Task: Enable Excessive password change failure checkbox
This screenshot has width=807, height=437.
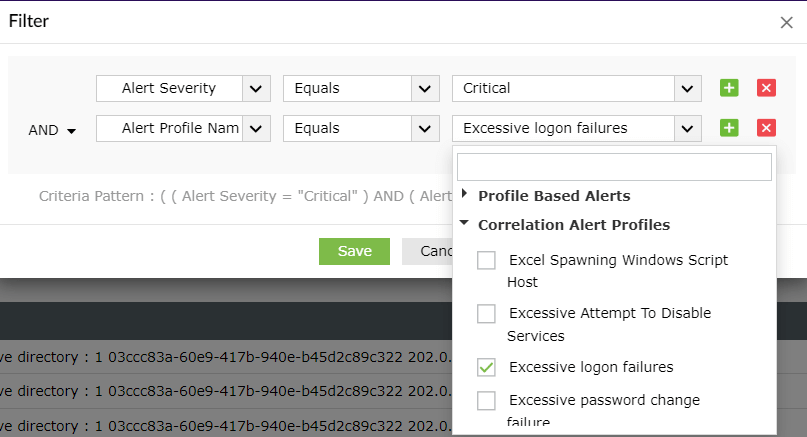Action: click(x=486, y=401)
